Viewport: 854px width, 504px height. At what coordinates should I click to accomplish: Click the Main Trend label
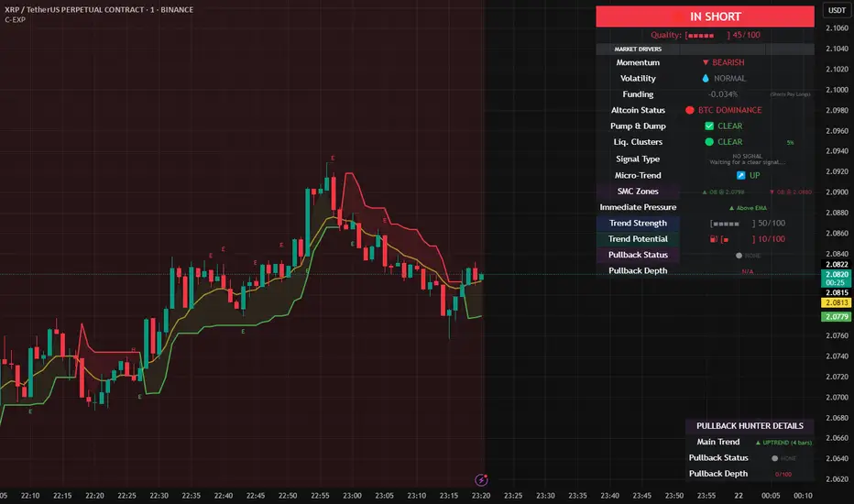coord(717,442)
